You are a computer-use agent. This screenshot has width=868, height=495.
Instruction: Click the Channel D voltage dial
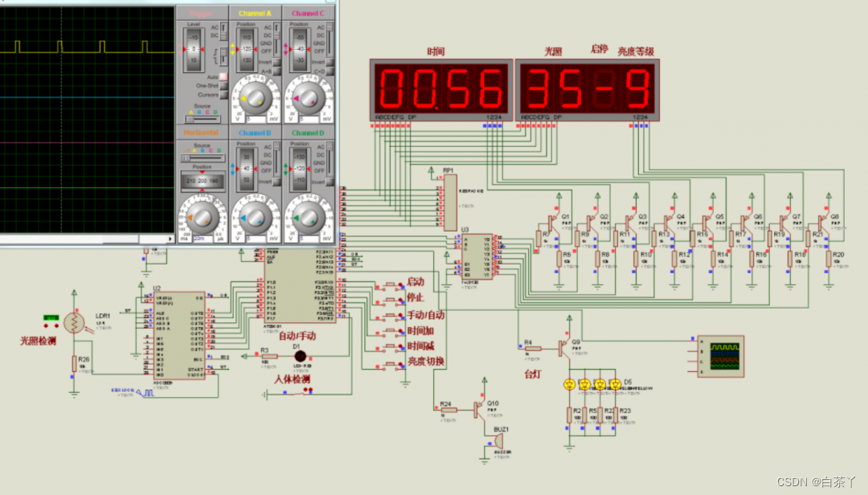tap(308, 218)
